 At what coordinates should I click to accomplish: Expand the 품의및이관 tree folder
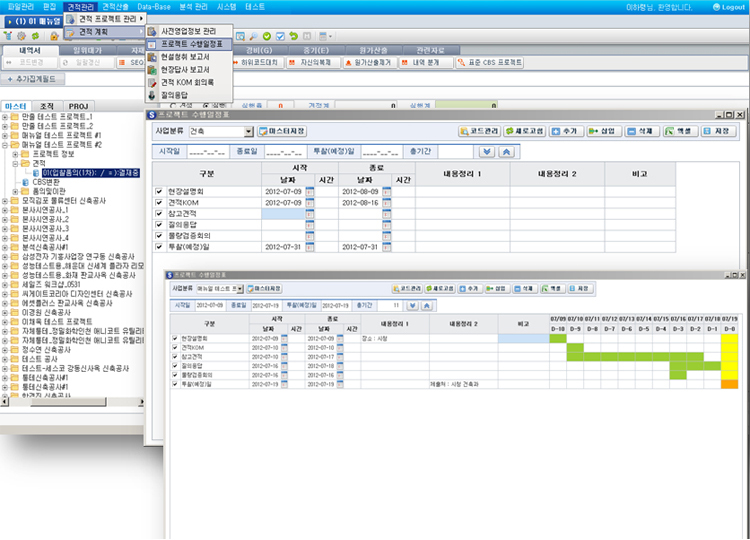tap(16, 191)
